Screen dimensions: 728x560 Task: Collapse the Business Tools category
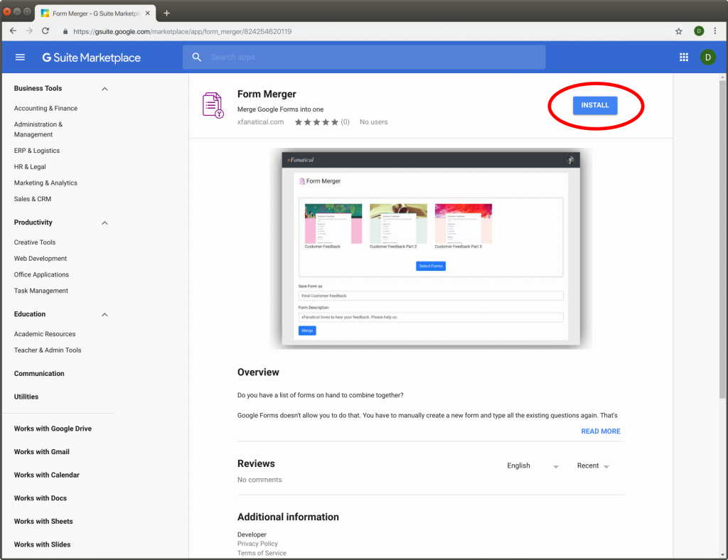105,89
